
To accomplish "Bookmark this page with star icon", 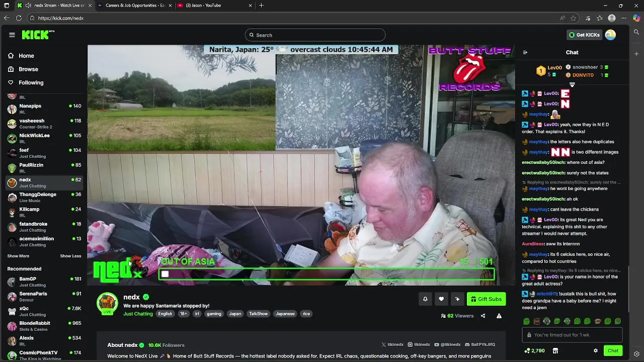I will click(573, 18).
